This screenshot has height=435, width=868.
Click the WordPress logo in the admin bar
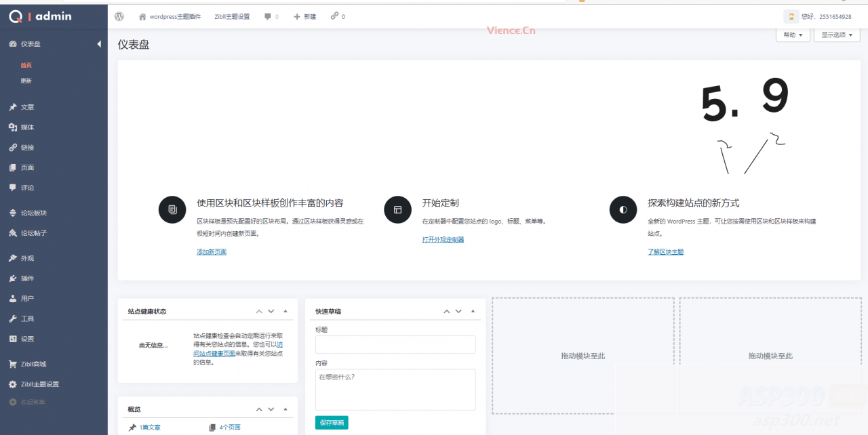(119, 16)
